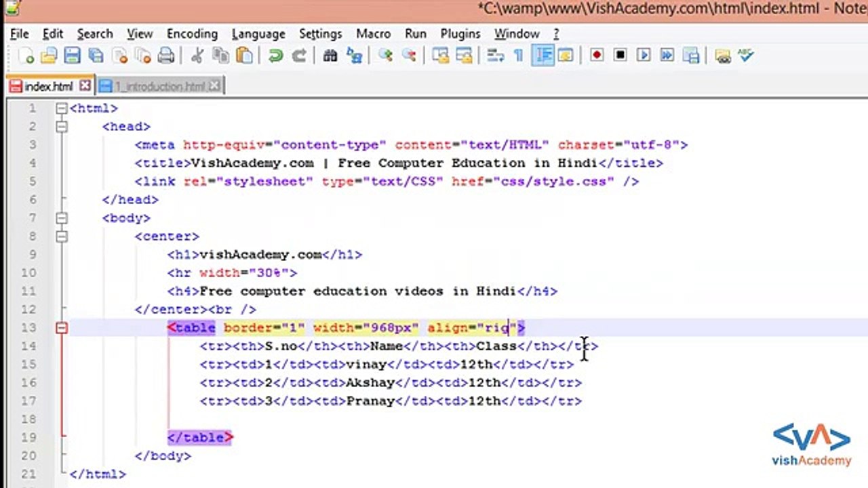Collapse the body block fold on line 7
868x488 pixels.
tap(62, 218)
